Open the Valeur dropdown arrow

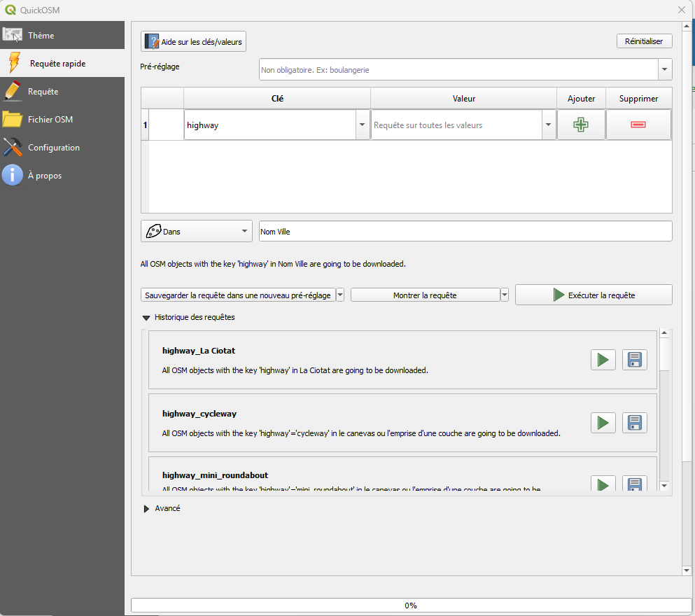[548, 125]
